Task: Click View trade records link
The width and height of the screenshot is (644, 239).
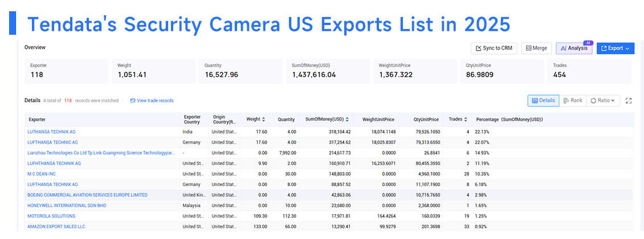Action: [x=152, y=101]
